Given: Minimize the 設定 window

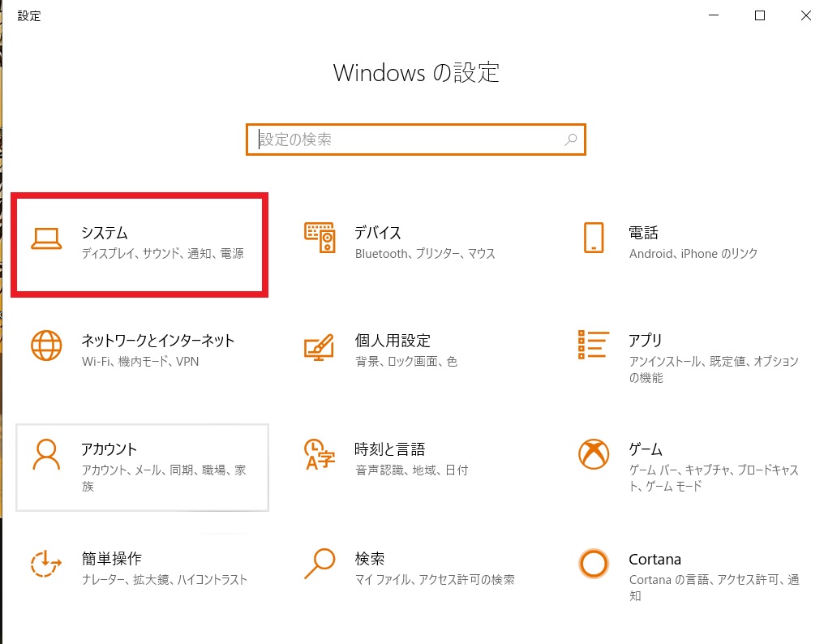Looking at the screenshot, I should tap(714, 15).
